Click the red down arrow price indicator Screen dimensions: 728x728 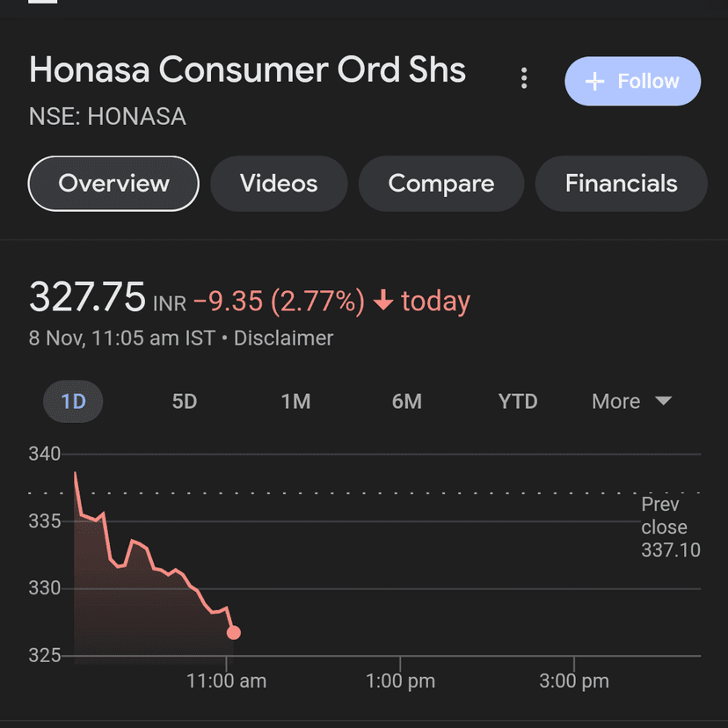click(x=382, y=302)
